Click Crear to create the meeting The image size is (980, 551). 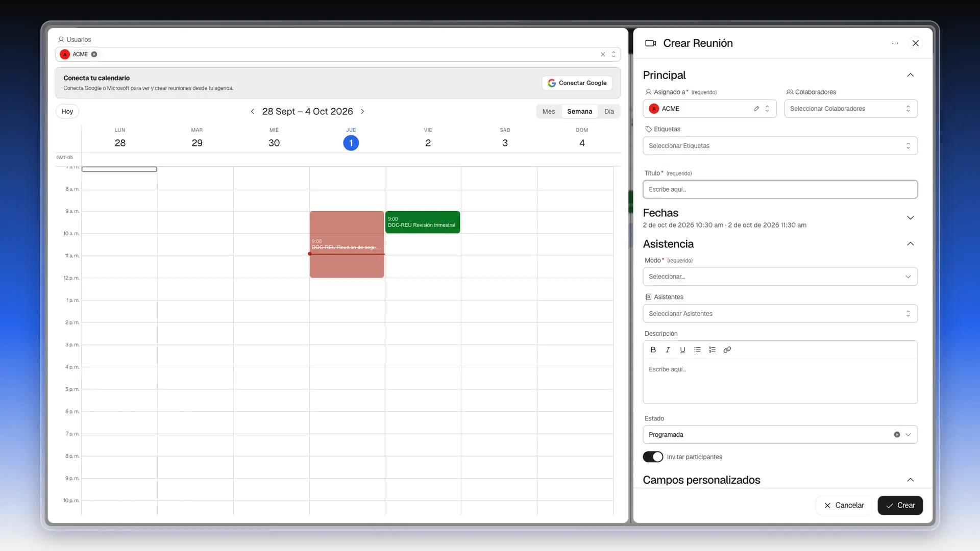pyautogui.click(x=900, y=506)
